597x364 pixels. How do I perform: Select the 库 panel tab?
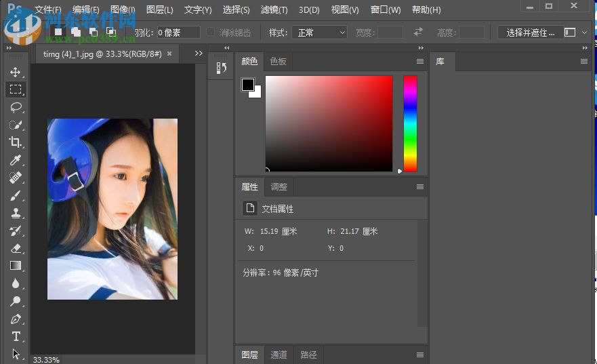(x=440, y=61)
